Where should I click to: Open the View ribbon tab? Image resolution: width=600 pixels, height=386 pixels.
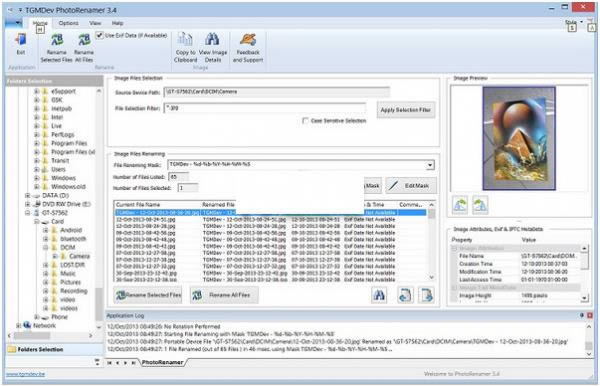click(95, 23)
